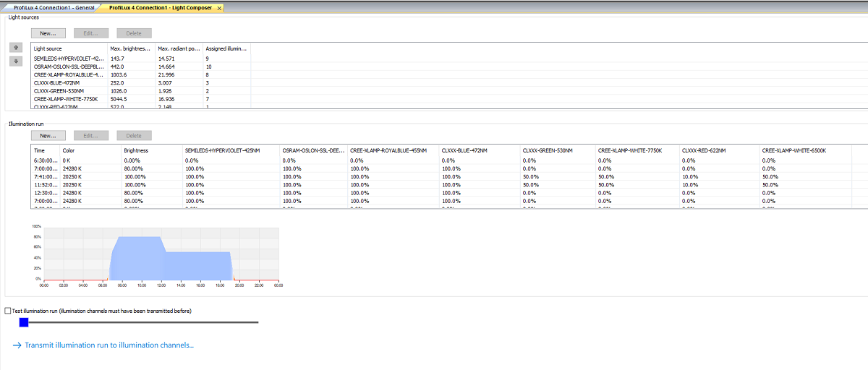Select the ProfiLux 4 Connection1 - Light Composer tab
868x370 pixels.
161,7
